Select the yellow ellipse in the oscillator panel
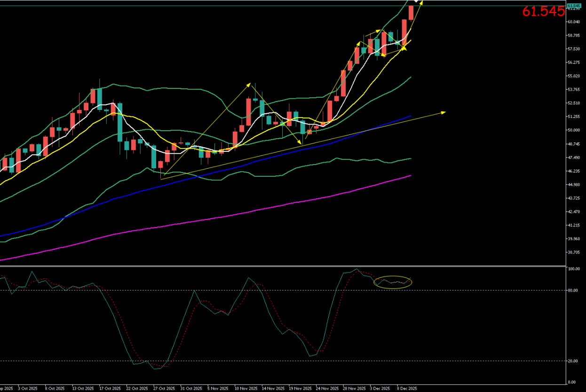 coord(393,282)
